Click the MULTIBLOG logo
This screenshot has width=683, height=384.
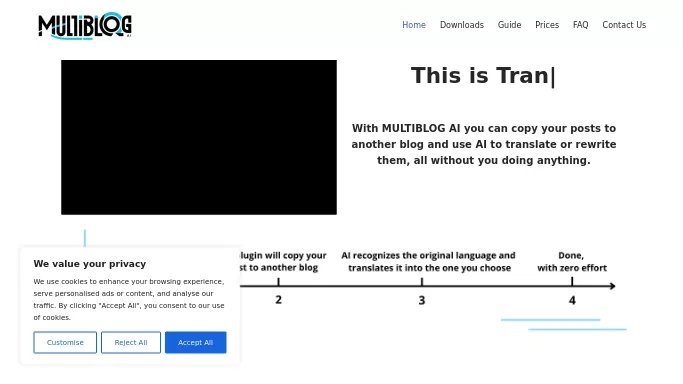tap(85, 26)
